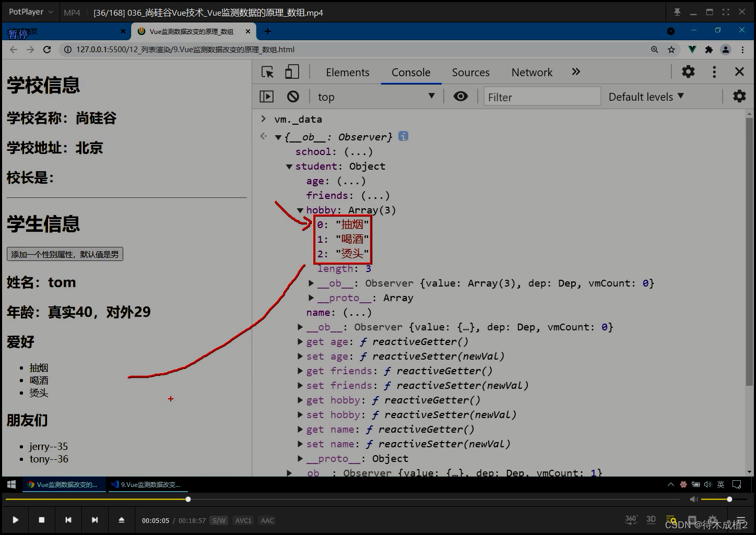Stop the PotPlayer playback
Viewport: 756px width, 535px height.
click(x=42, y=520)
